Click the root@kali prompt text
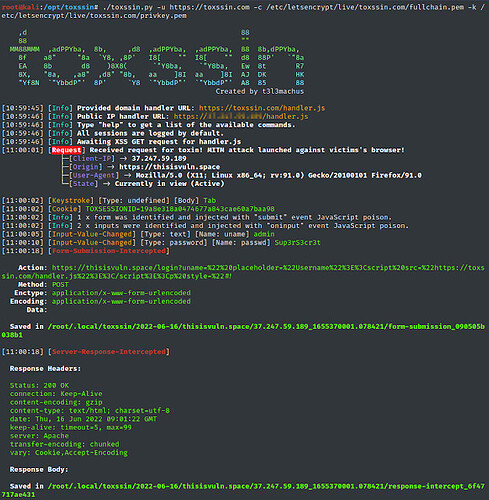The height and width of the screenshot is (500, 489). tap(50, 7)
